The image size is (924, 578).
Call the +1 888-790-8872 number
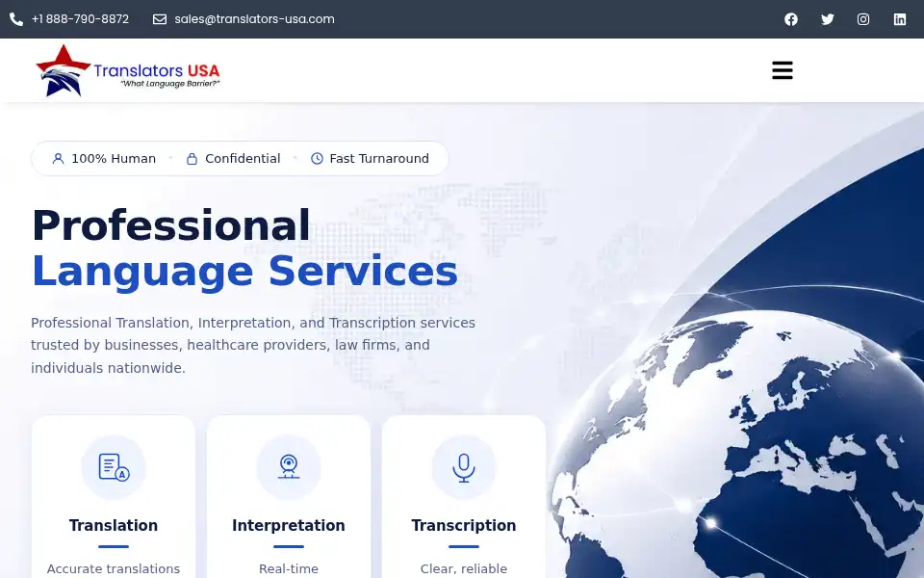click(x=80, y=19)
